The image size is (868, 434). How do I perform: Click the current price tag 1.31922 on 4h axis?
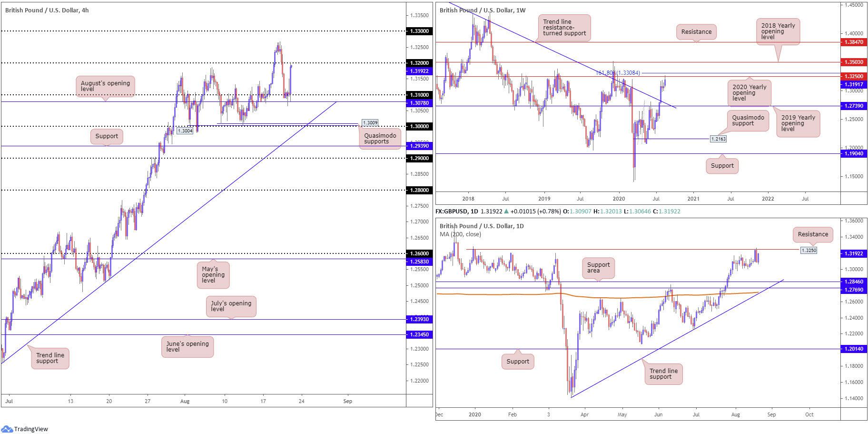click(x=419, y=71)
